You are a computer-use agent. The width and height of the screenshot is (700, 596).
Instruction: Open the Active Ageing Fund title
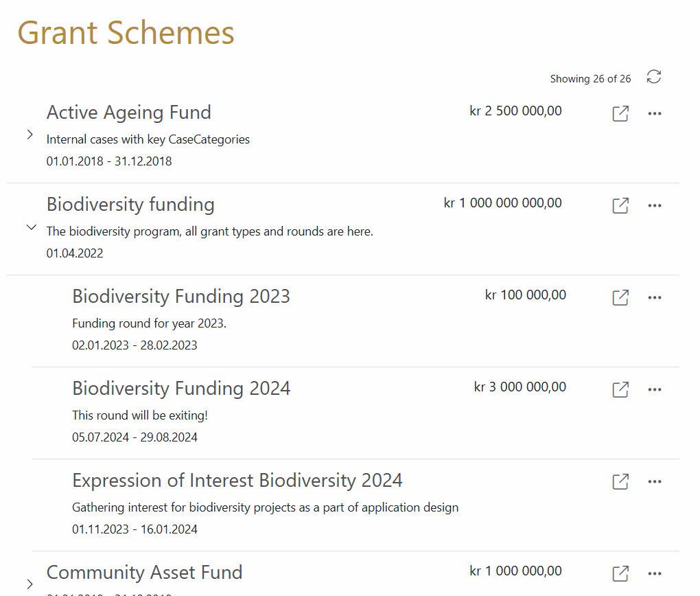point(129,113)
